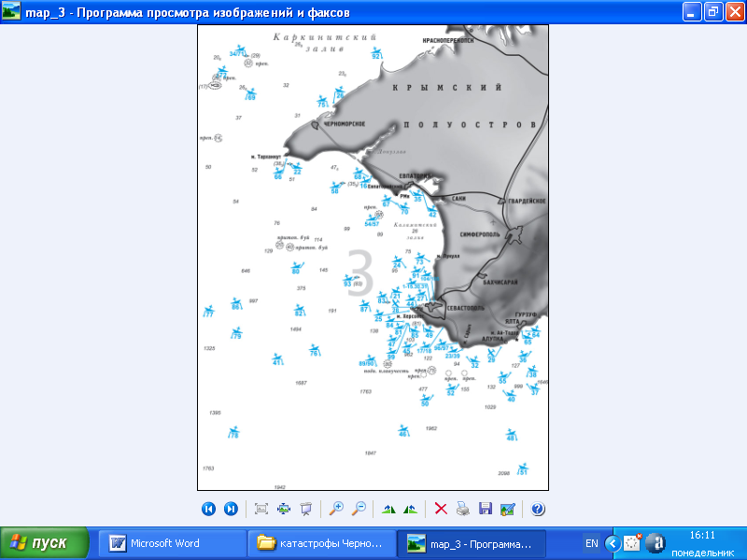Switch to Microsoft Word on the taskbar

click(173, 543)
